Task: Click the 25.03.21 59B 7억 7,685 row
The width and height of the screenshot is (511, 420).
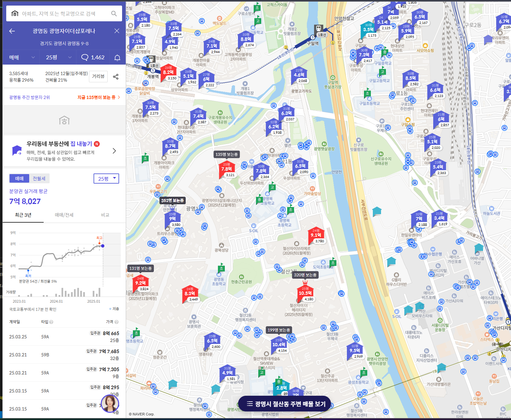Action: [x=64, y=355]
